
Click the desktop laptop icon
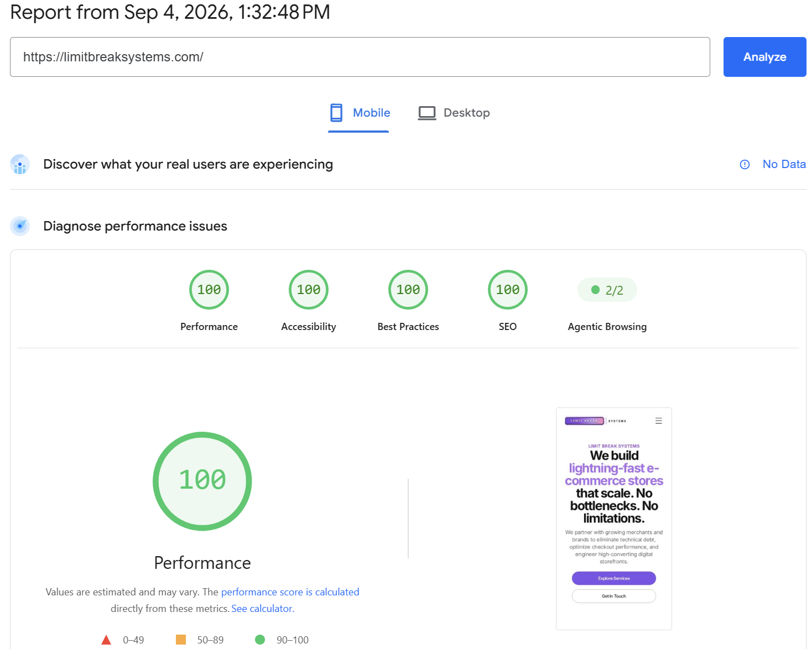(427, 113)
